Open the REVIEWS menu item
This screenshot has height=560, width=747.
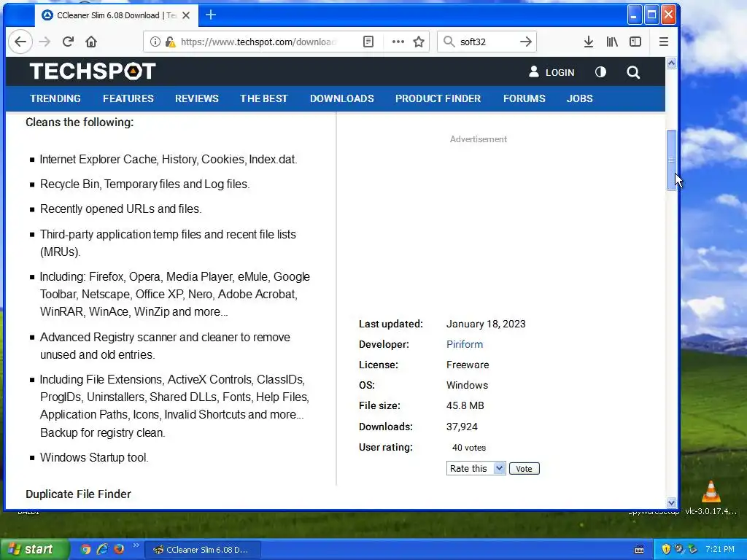click(x=197, y=98)
